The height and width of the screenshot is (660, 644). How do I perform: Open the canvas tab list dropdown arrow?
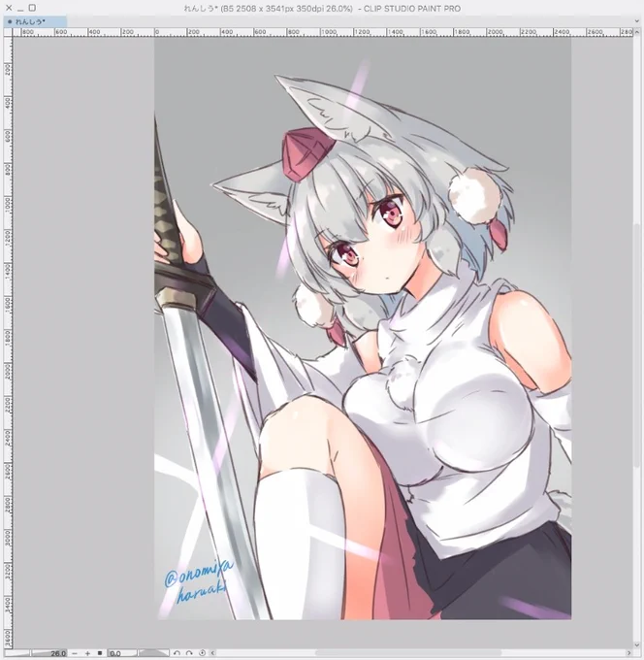(x=636, y=21)
